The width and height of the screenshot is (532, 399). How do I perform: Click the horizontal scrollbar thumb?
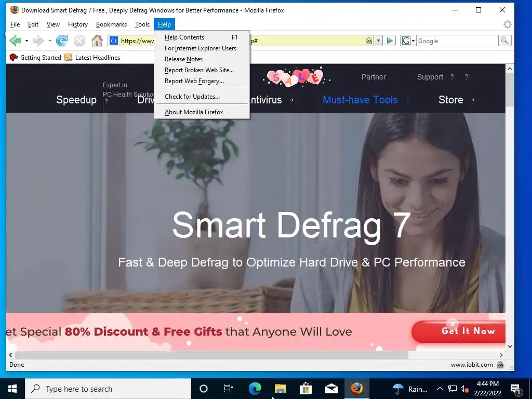pyautogui.click(x=211, y=355)
